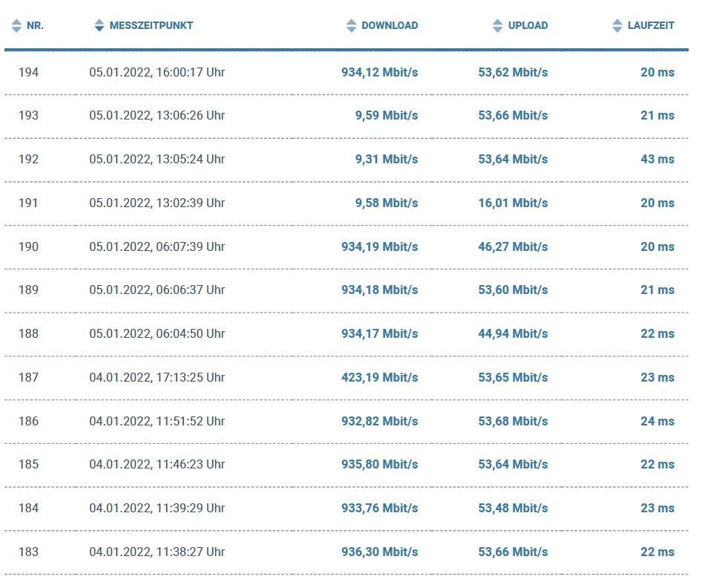Click sort arrows icon next to Messzeitpunkt

(99, 26)
